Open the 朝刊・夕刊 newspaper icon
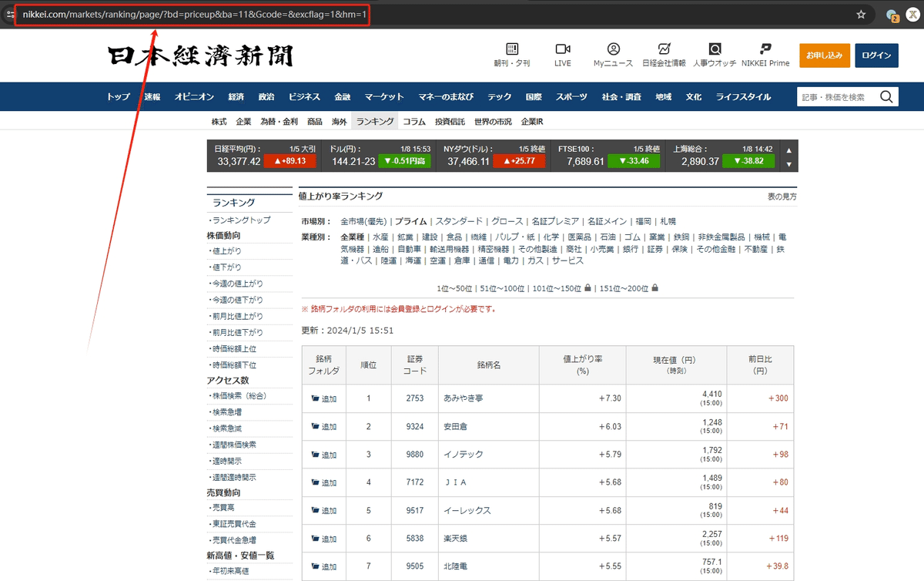 tap(512, 49)
